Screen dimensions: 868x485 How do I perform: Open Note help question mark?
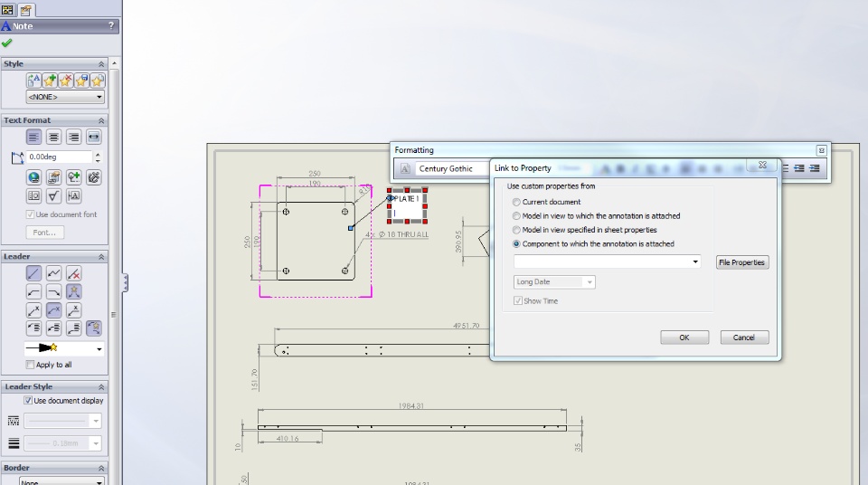pyautogui.click(x=110, y=25)
